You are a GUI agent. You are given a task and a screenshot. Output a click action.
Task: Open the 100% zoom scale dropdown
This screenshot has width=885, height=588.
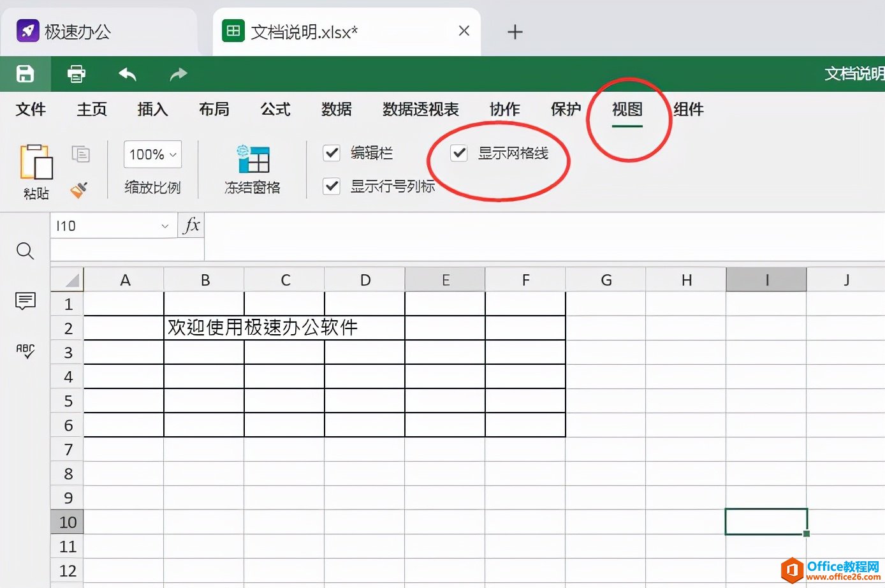(x=152, y=154)
